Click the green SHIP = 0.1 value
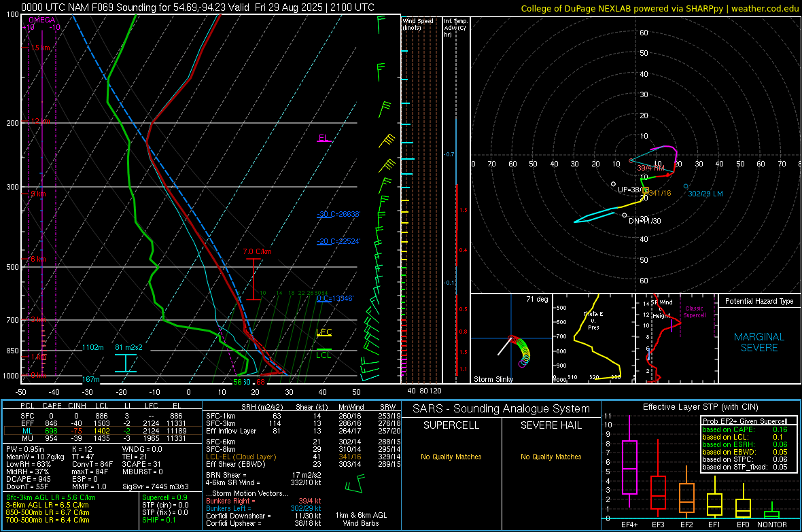 click(158, 520)
